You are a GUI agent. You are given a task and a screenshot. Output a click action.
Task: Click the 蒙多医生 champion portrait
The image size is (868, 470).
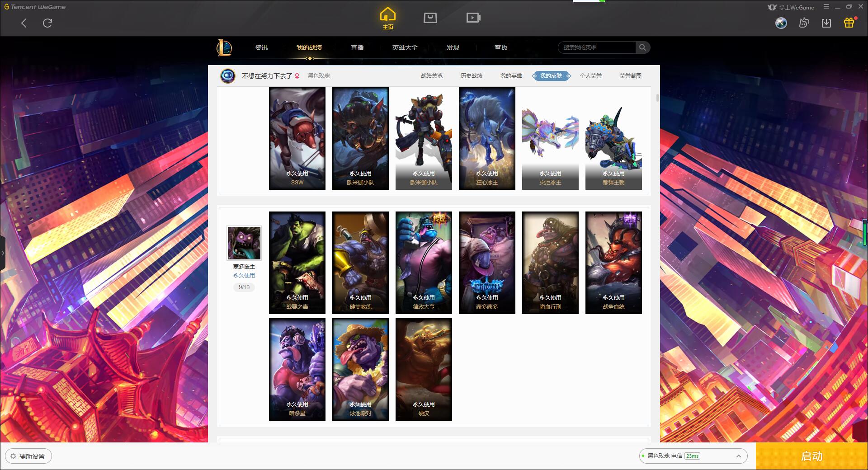(x=244, y=243)
